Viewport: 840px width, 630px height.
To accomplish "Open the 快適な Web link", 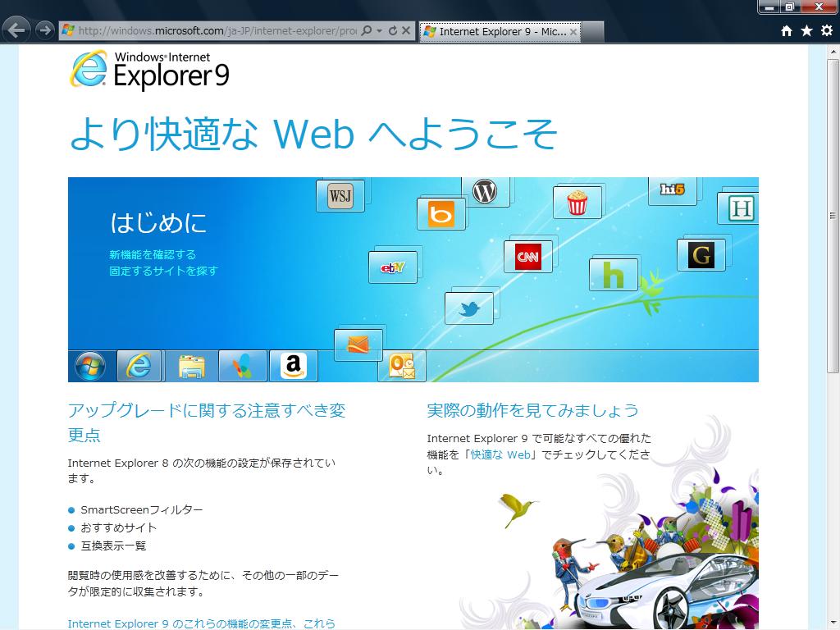I will (500, 454).
